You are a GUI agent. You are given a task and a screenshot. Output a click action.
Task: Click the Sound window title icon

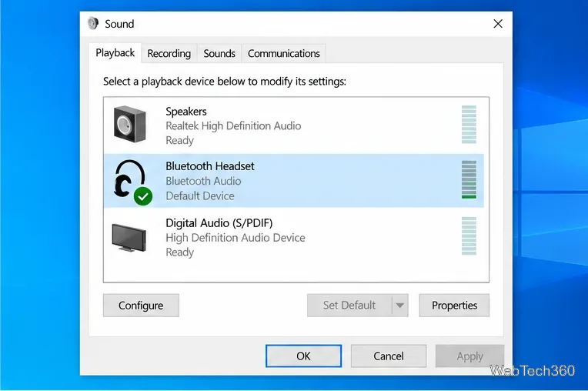(x=93, y=24)
